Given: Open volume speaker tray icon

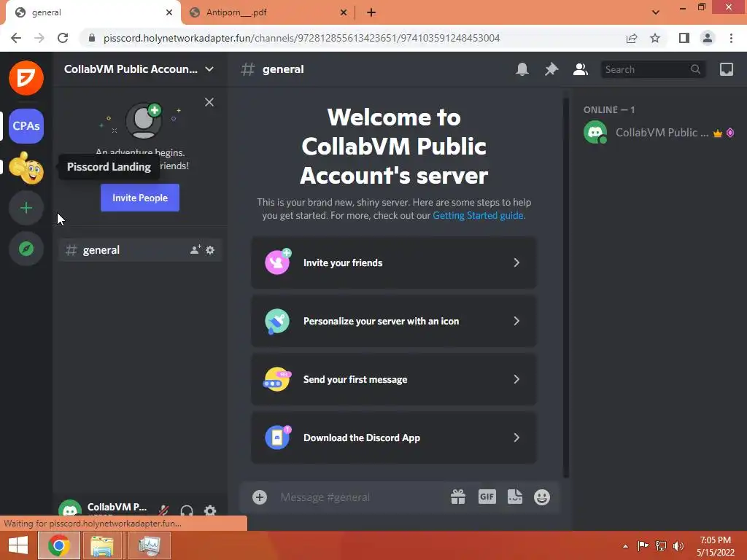Looking at the screenshot, I should point(678,545).
